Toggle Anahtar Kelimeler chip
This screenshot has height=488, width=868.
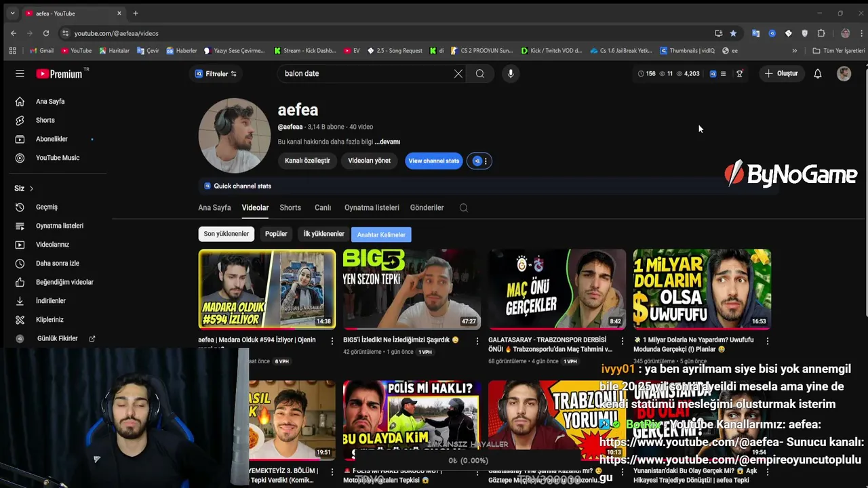(x=381, y=235)
